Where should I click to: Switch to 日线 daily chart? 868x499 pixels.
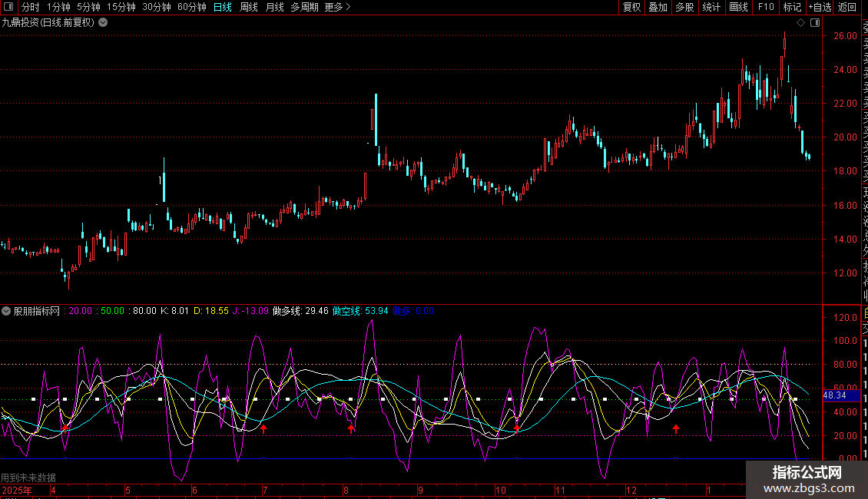(223, 7)
